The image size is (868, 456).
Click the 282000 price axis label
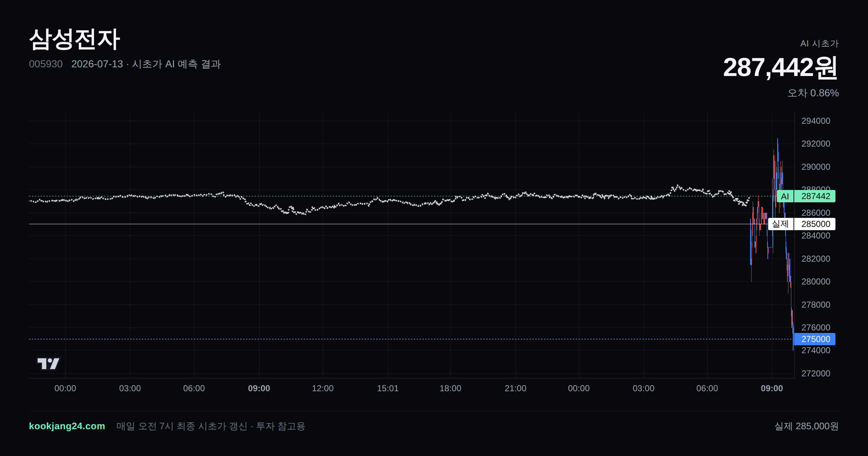816,259
